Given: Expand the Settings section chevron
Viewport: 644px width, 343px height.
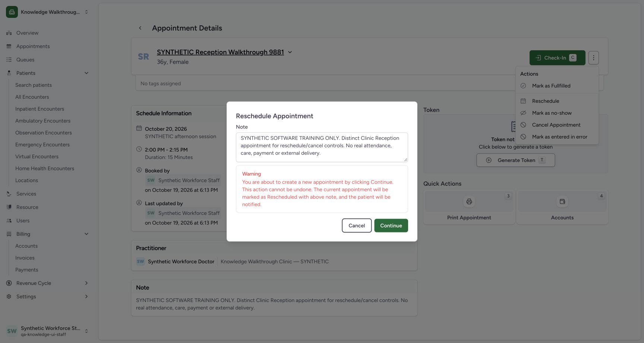Looking at the screenshot, I should [x=86, y=296].
